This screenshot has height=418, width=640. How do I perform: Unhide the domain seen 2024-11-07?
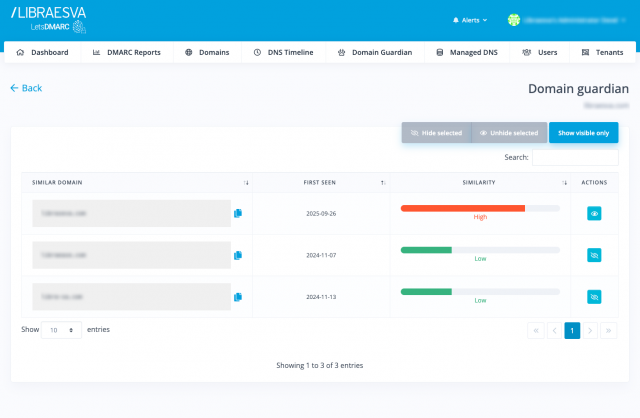point(594,255)
